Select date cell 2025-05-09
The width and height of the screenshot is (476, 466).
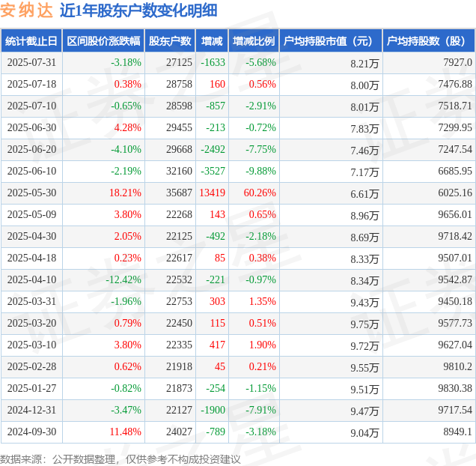click(x=31, y=214)
